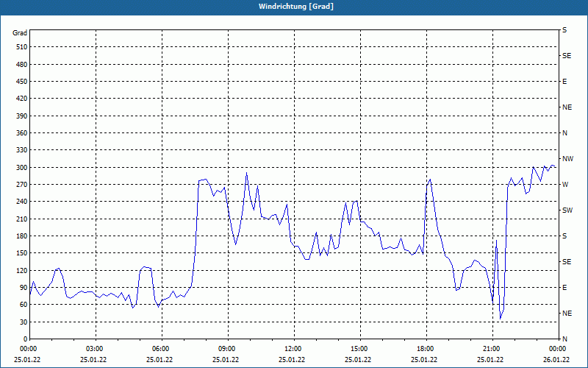The width and height of the screenshot is (588, 368).
Task: Click the 09:00 time label
Action: (229, 348)
